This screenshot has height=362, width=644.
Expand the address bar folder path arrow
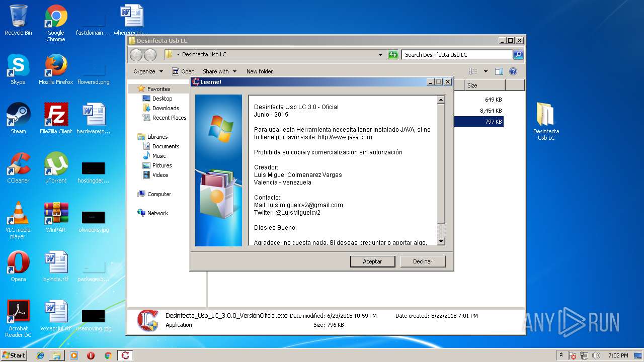click(x=178, y=55)
